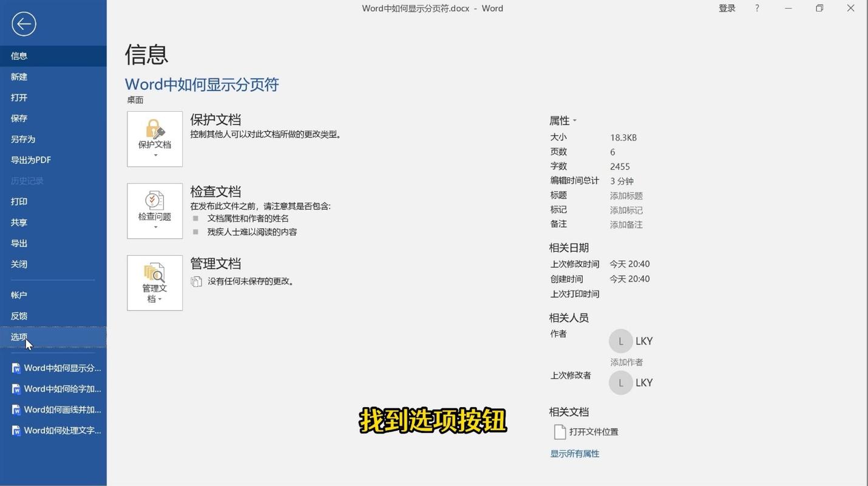The image size is (868, 486).
Task: Click Word icon of Word中如何给字加... recent file
Action: 16,389
